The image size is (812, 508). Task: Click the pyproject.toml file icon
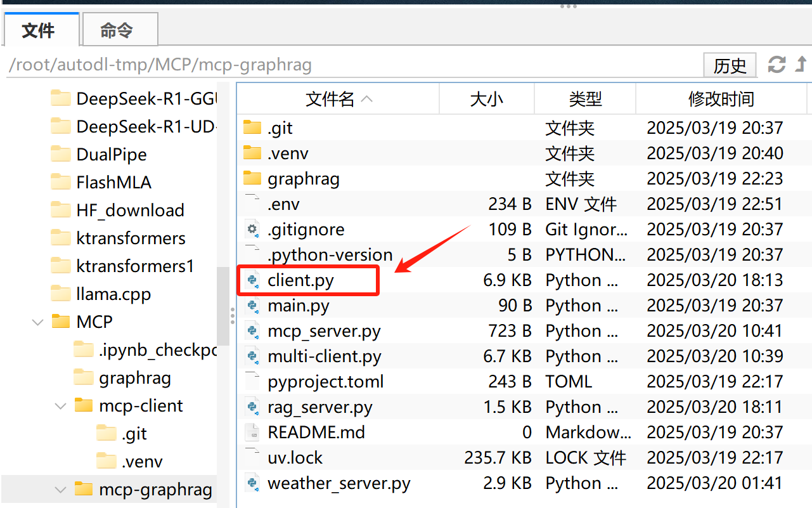coord(252,381)
